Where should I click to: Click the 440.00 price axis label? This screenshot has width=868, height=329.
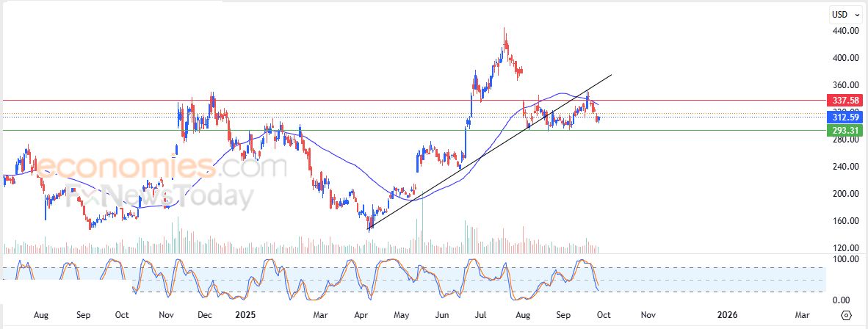coord(845,31)
